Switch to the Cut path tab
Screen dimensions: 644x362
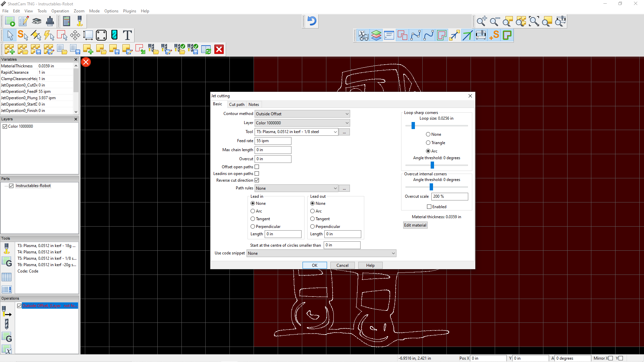click(x=236, y=104)
